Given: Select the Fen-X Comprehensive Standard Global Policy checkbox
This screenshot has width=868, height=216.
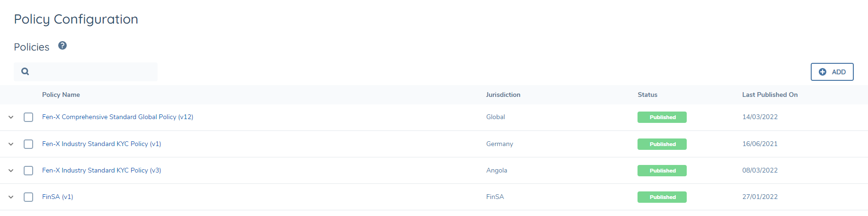Looking at the screenshot, I should point(28,117).
